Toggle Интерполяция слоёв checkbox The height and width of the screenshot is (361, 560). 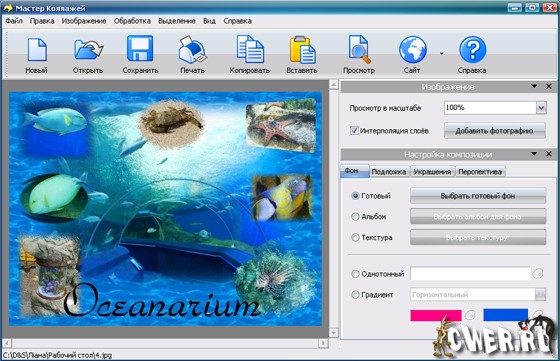click(354, 131)
